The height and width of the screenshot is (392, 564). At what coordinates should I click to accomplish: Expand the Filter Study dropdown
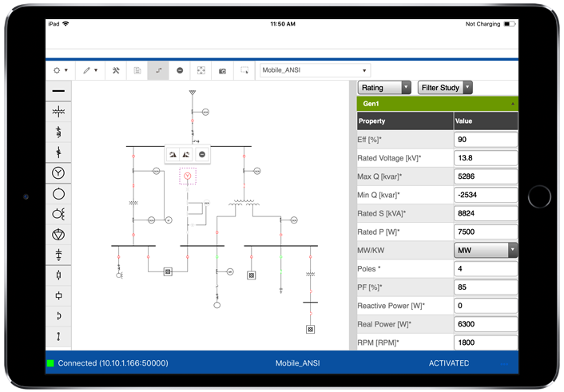[445, 88]
